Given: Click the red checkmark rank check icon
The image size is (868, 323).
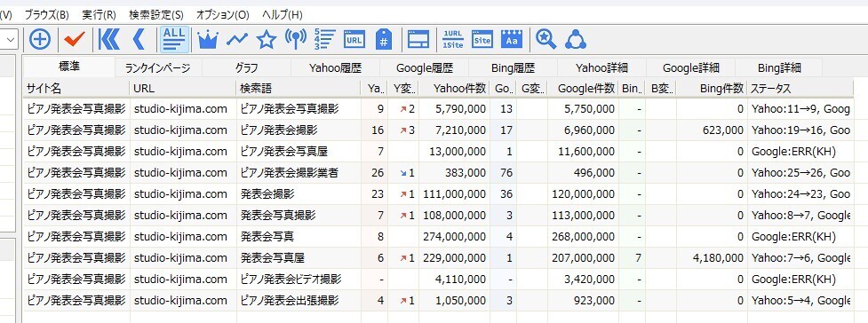Looking at the screenshot, I should 74,39.
